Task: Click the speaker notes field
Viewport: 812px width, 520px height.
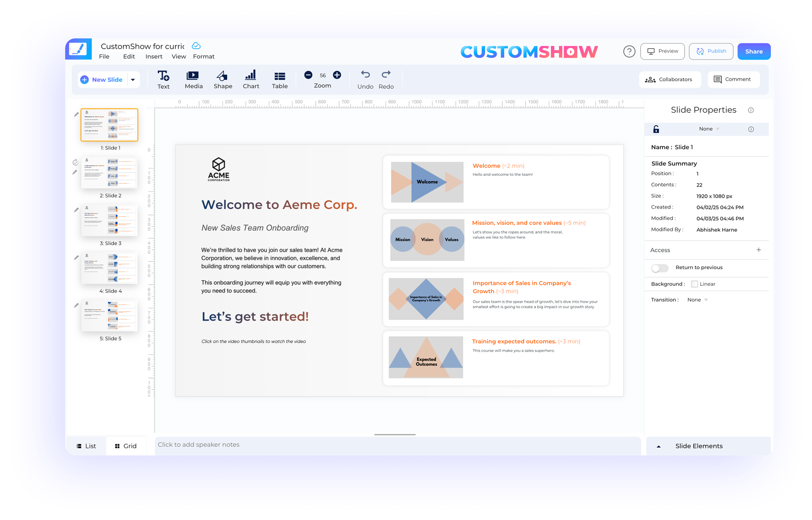Action: click(397, 446)
